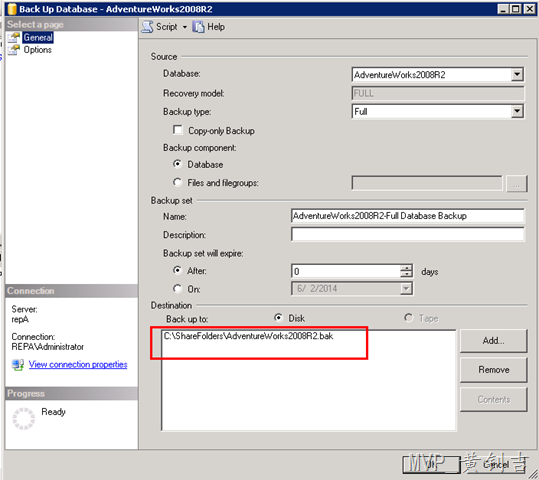Select the Disk destination radio
Viewport: 539px width, 480px height.
coord(278,318)
